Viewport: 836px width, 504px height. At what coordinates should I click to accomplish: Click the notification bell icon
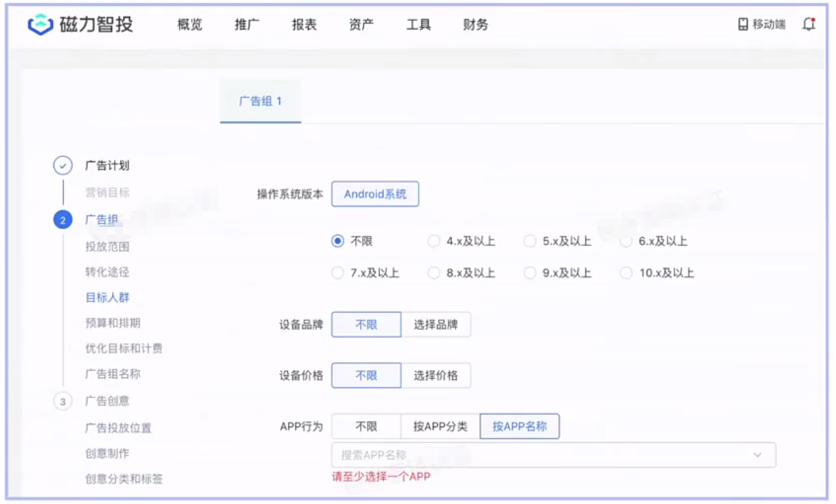tap(809, 24)
